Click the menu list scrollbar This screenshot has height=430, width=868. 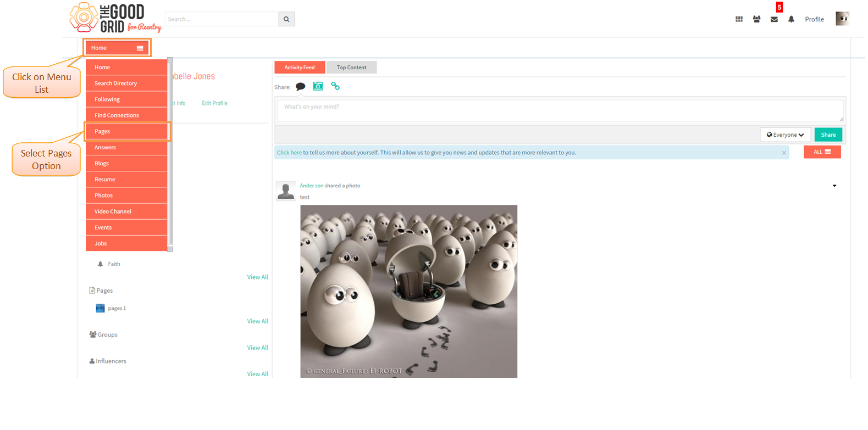[x=170, y=154]
